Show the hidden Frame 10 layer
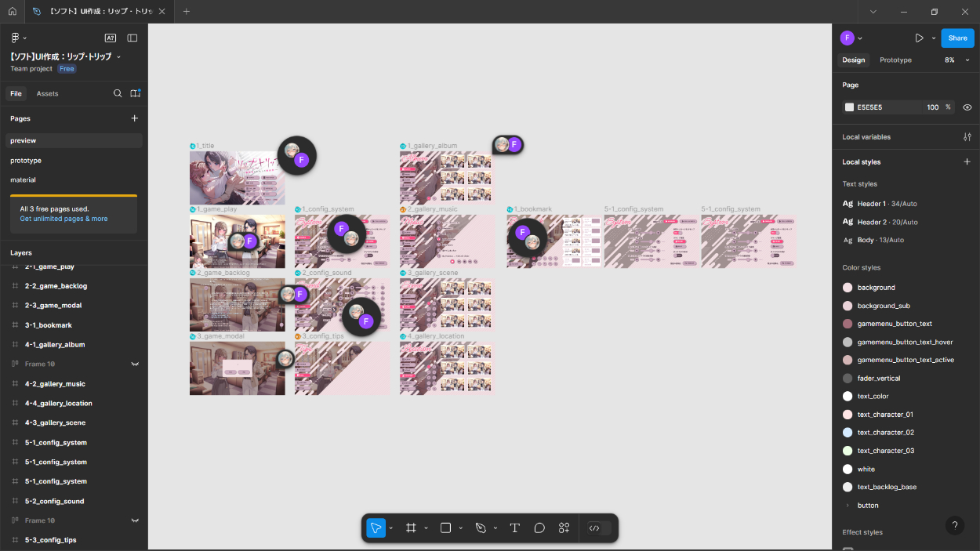Screen dimensions: 980x551 135,364
